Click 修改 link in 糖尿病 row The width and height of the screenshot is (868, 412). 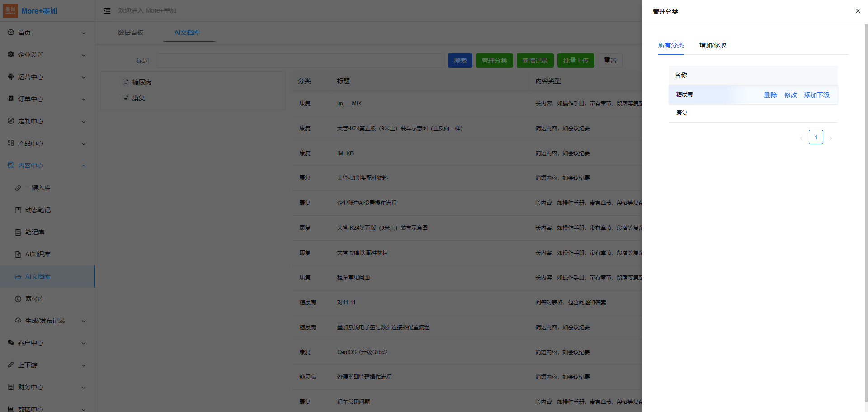[x=790, y=95]
